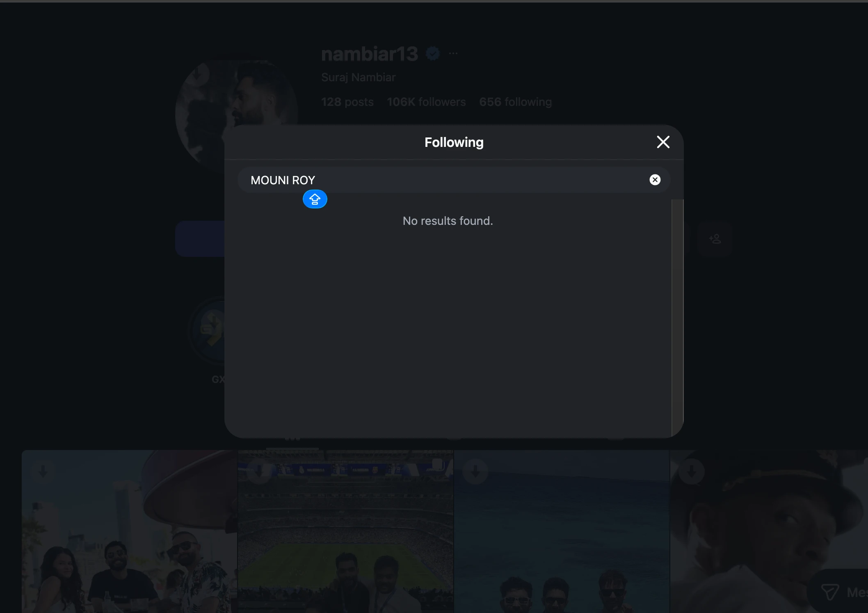Open the three-dot options menu on profile
The image size is (868, 613).
(453, 53)
